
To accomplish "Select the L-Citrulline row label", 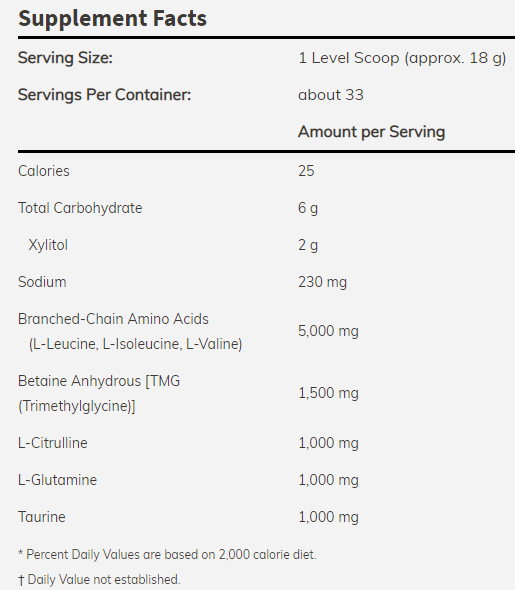I will tap(53, 443).
